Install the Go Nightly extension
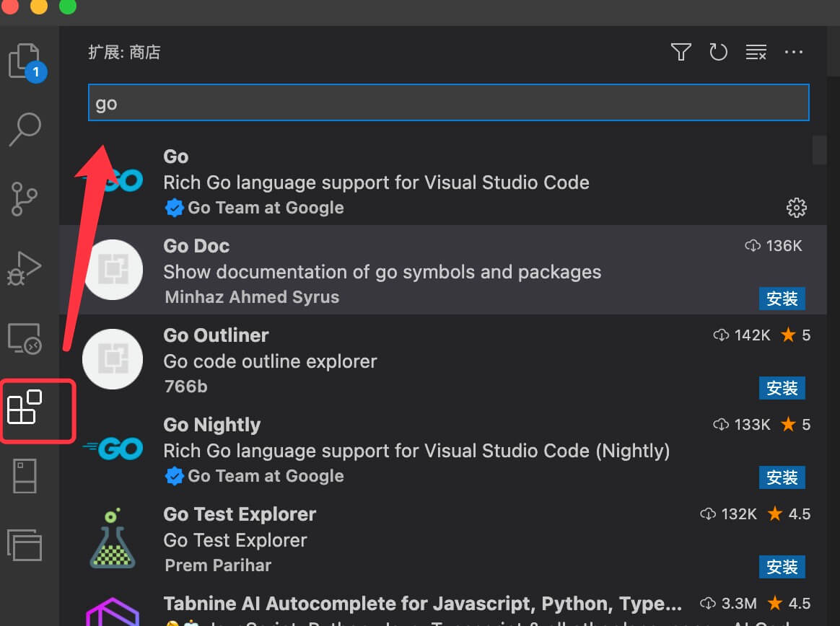 [x=782, y=477]
